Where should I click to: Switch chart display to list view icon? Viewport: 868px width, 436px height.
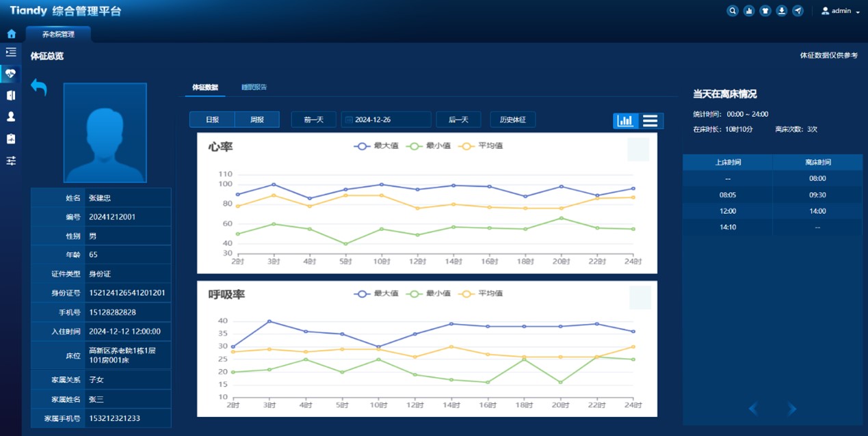coord(650,120)
